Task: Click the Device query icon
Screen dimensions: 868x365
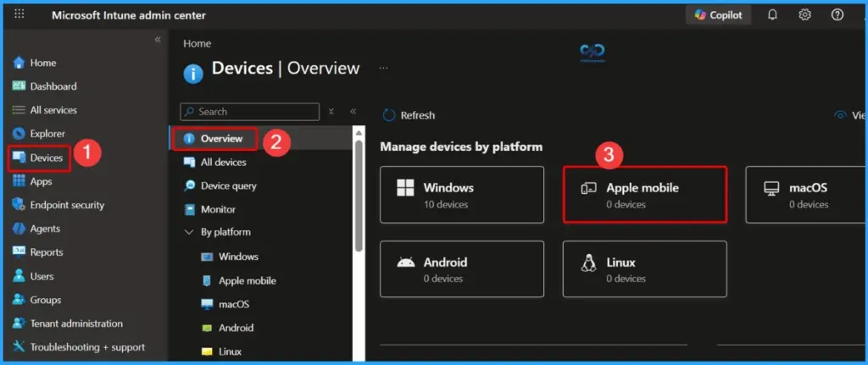Action: point(190,185)
